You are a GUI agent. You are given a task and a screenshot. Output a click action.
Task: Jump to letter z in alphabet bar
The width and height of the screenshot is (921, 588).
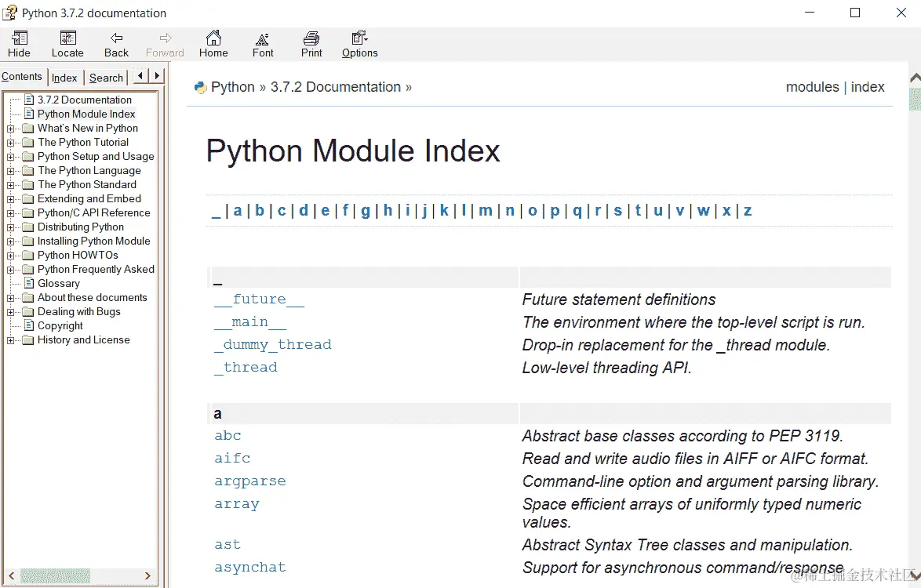[x=748, y=211]
